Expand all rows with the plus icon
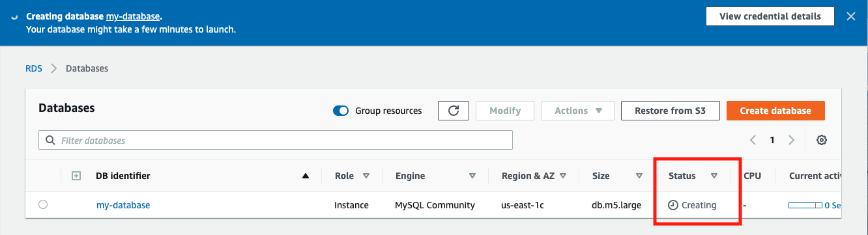 [x=76, y=176]
